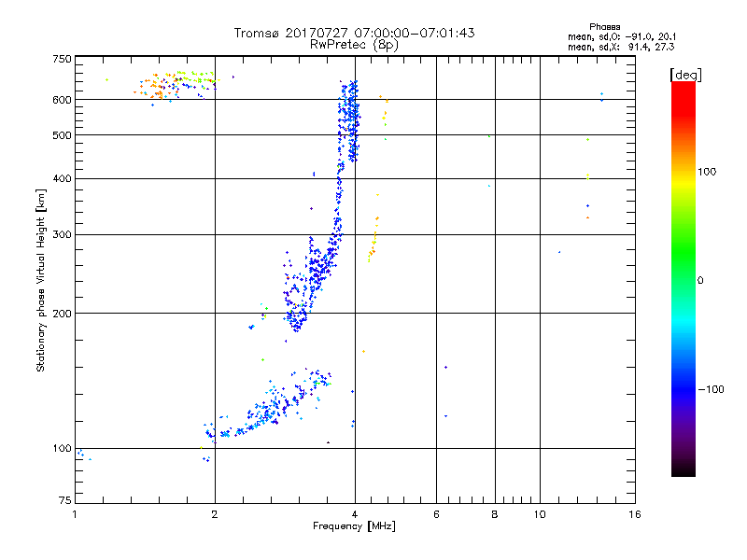Screen dimensions: 747x560
Task: Click the '75' y-axis tick label
Action: [x=65, y=500]
